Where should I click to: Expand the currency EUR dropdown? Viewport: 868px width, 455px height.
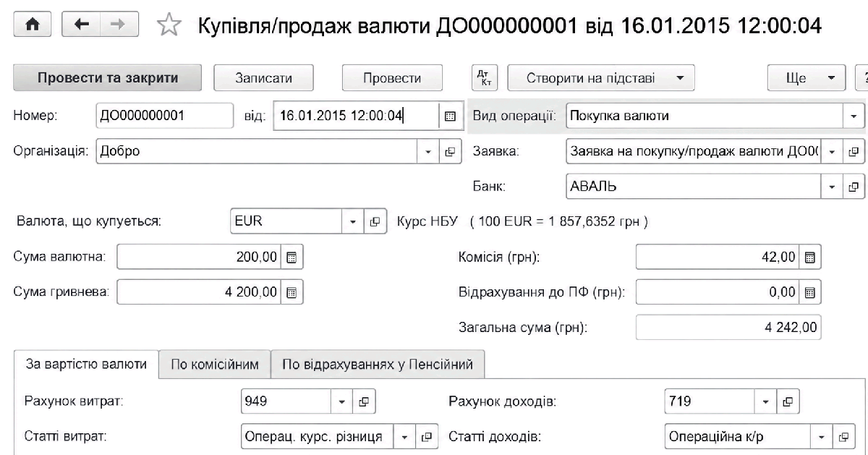(x=354, y=221)
